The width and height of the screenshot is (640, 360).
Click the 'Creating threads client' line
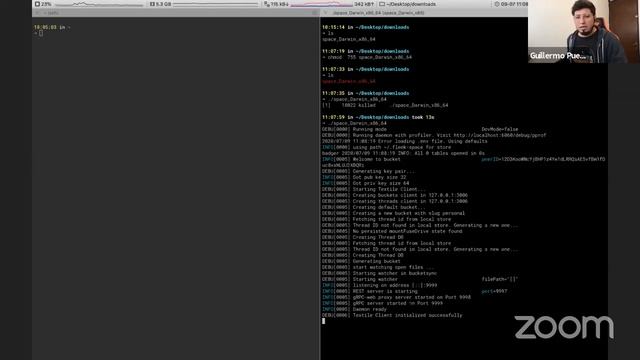395,202
